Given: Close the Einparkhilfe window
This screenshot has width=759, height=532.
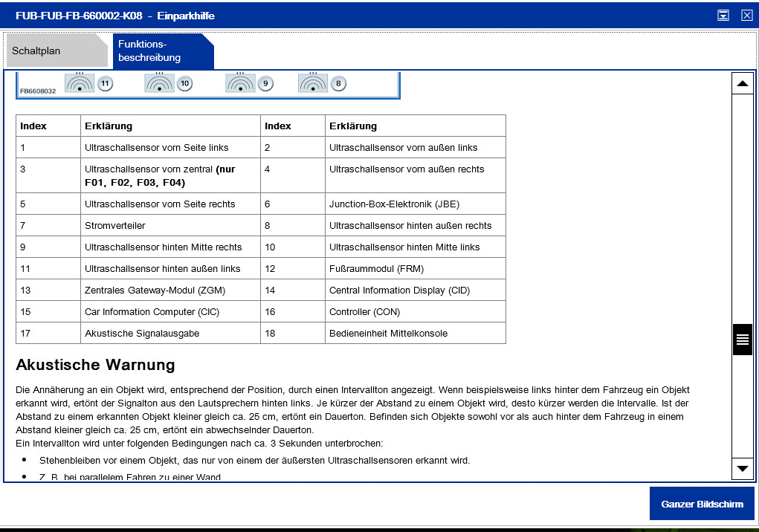Looking at the screenshot, I should click(x=746, y=16).
